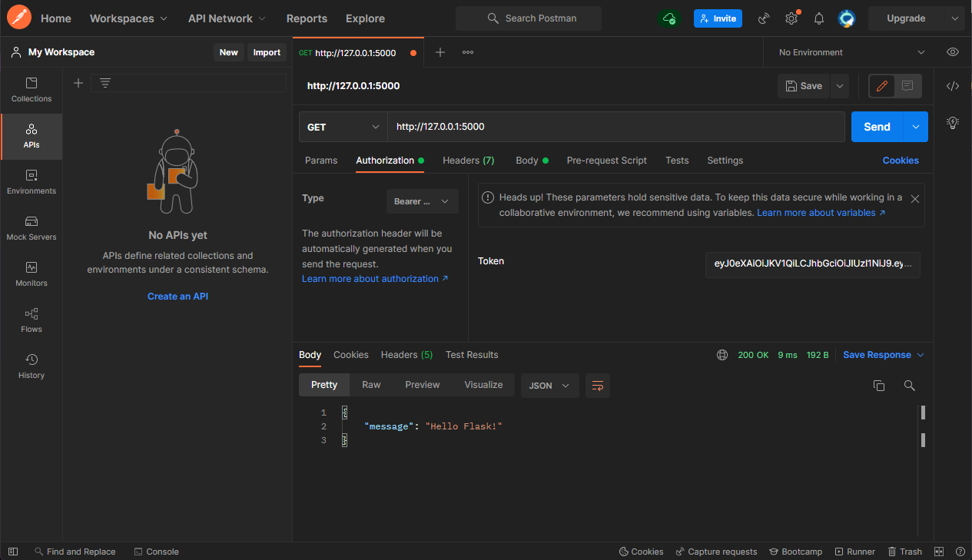This screenshot has width=972, height=560.
Task: Click the request URL input field
Action: click(x=615, y=128)
